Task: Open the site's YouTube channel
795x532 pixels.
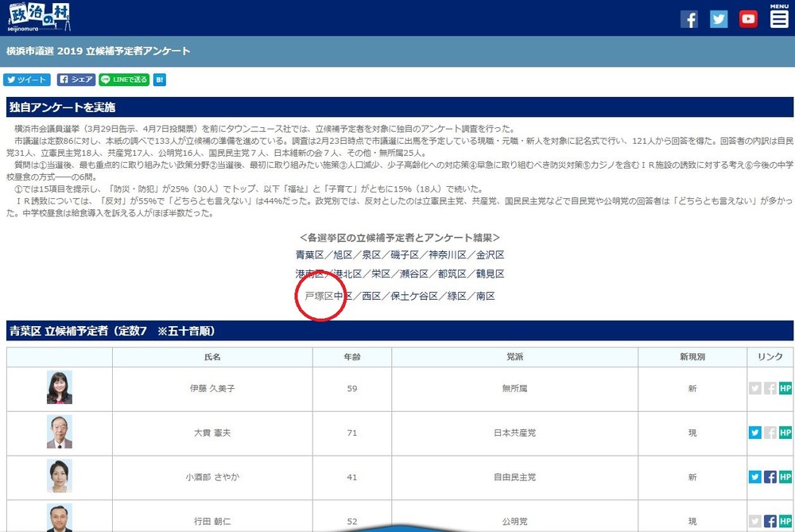Action: (747, 18)
